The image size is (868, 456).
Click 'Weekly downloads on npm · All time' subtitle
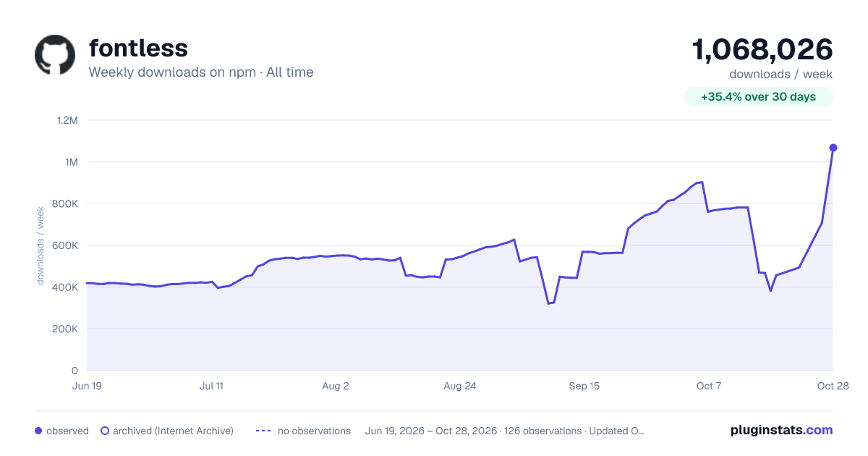pyautogui.click(x=201, y=72)
